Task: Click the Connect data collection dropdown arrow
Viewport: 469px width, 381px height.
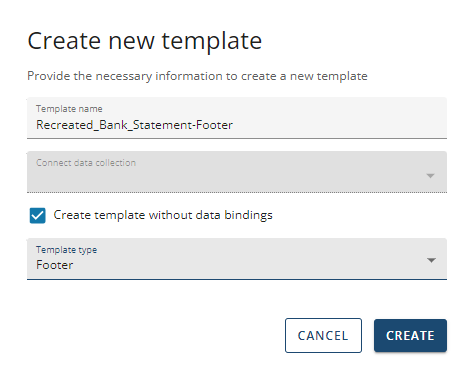Action: click(x=430, y=176)
